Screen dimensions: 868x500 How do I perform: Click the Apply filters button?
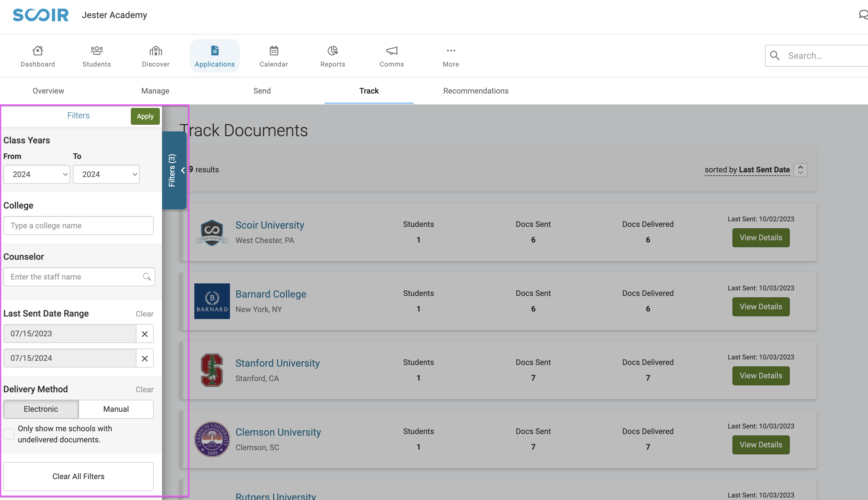[145, 116]
